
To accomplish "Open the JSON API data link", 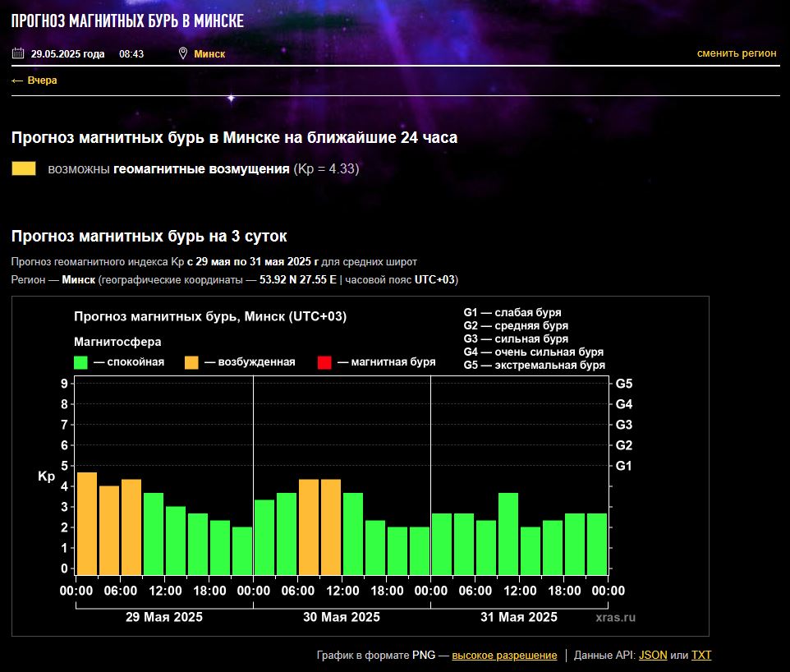I will pos(653,656).
